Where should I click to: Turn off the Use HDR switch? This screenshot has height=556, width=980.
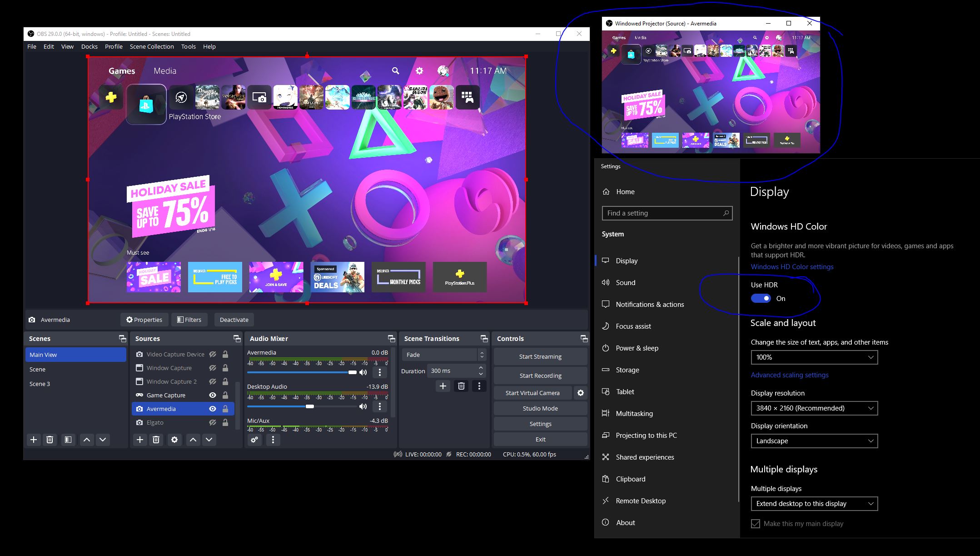click(x=761, y=299)
